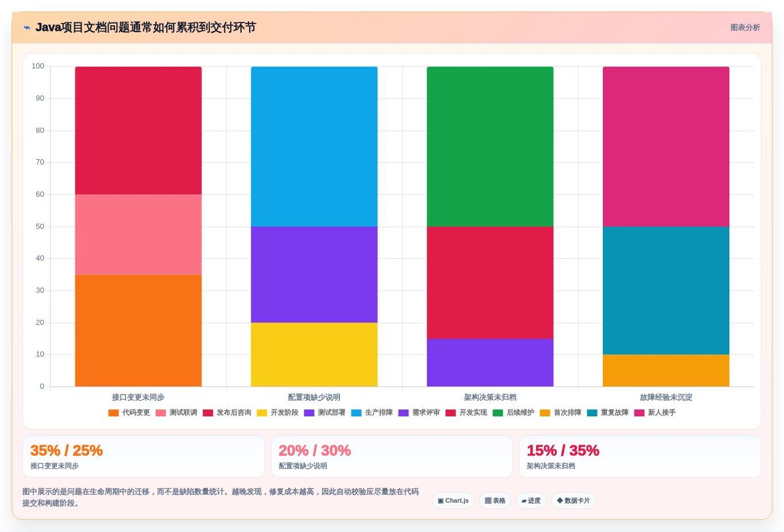Hide the 开发阶段 series via legend
Screen dimensions: 784x532
coord(277,413)
